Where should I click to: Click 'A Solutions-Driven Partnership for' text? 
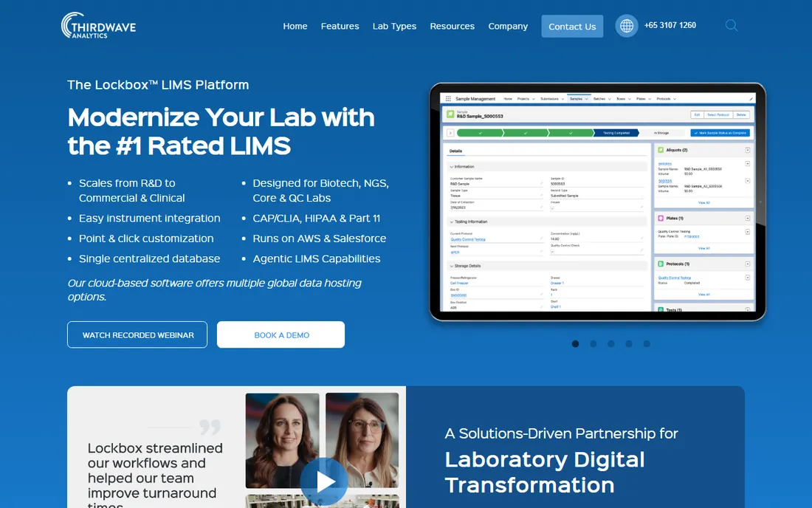point(561,433)
